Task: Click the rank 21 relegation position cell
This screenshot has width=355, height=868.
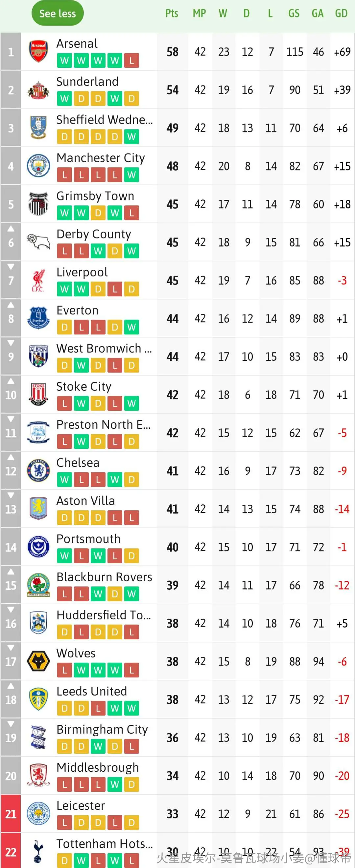Action: click(x=11, y=814)
